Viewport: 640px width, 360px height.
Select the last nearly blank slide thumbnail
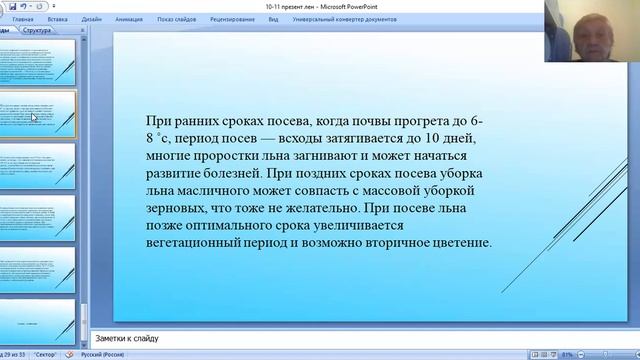coord(37,322)
